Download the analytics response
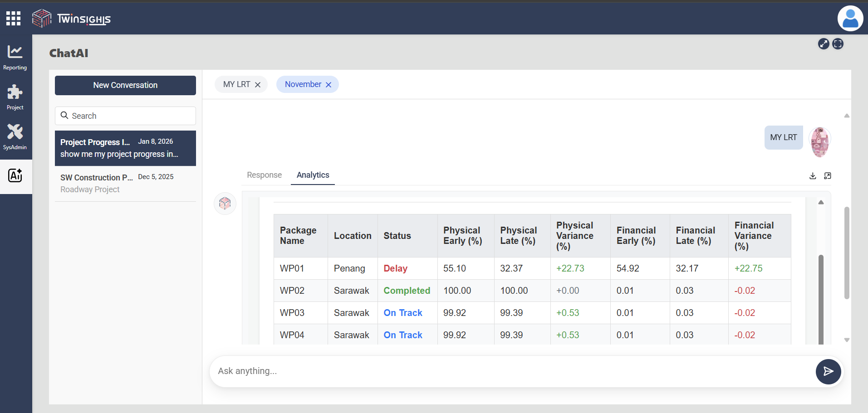This screenshot has width=868, height=413. pos(813,176)
